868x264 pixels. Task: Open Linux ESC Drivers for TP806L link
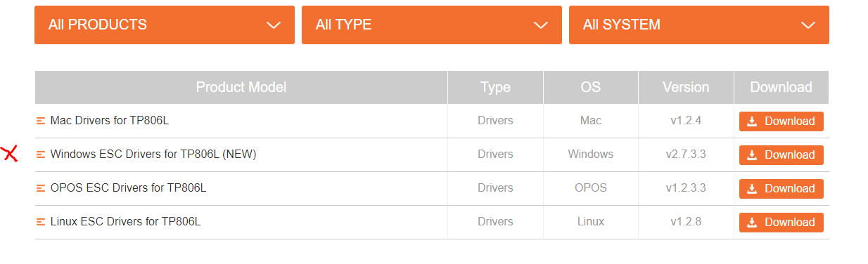pyautogui.click(x=126, y=222)
